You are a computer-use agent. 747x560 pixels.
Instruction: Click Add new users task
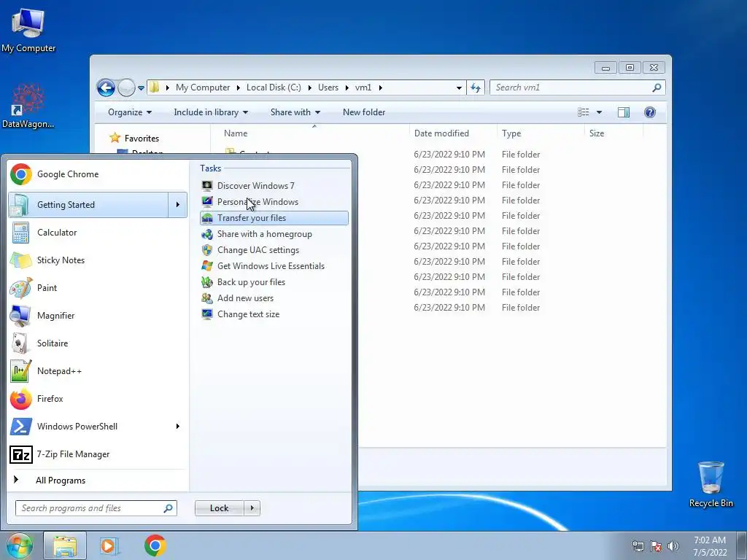[274, 298]
